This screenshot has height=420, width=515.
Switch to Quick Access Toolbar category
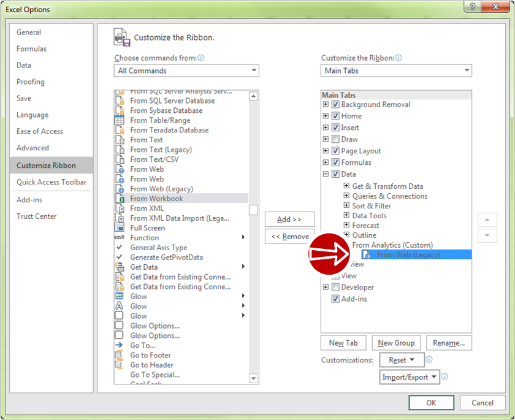(x=51, y=182)
